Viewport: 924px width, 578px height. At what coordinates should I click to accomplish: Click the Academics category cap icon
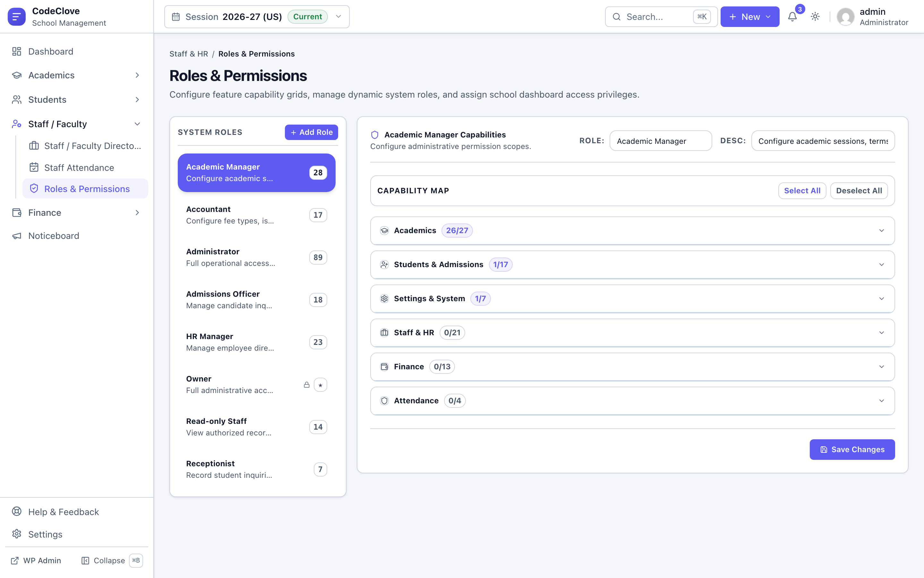(x=384, y=231)
